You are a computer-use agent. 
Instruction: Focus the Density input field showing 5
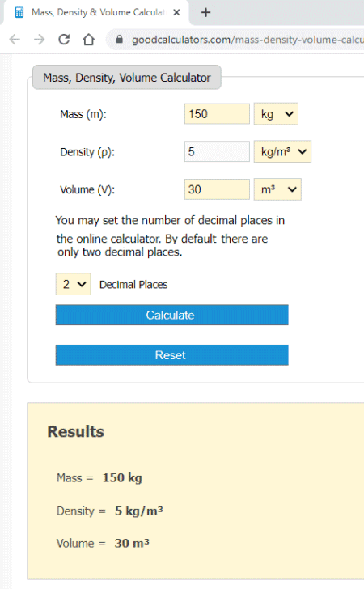[217, 151]
